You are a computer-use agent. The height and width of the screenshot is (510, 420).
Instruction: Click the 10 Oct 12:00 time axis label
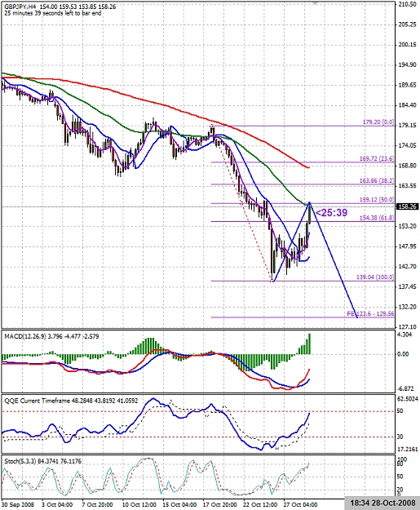click(139, 504)
